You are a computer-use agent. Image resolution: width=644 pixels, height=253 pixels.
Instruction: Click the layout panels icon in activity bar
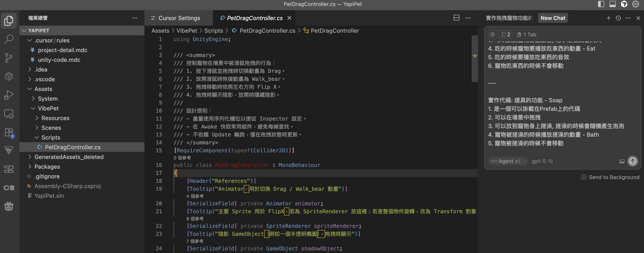click(9, 169)
